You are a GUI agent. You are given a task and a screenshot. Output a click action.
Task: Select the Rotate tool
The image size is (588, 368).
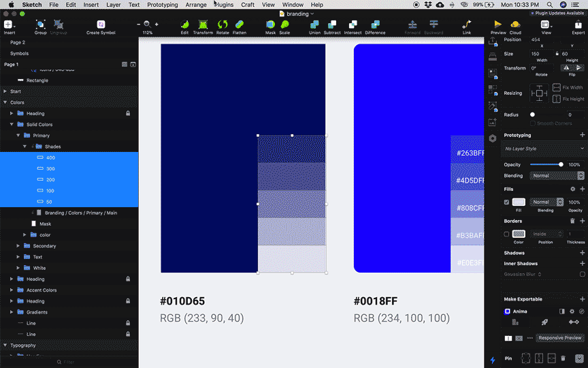223,25
